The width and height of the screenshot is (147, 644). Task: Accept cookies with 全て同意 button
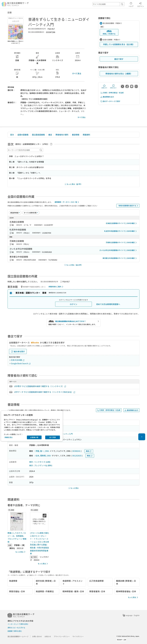(x=52, y=438)
